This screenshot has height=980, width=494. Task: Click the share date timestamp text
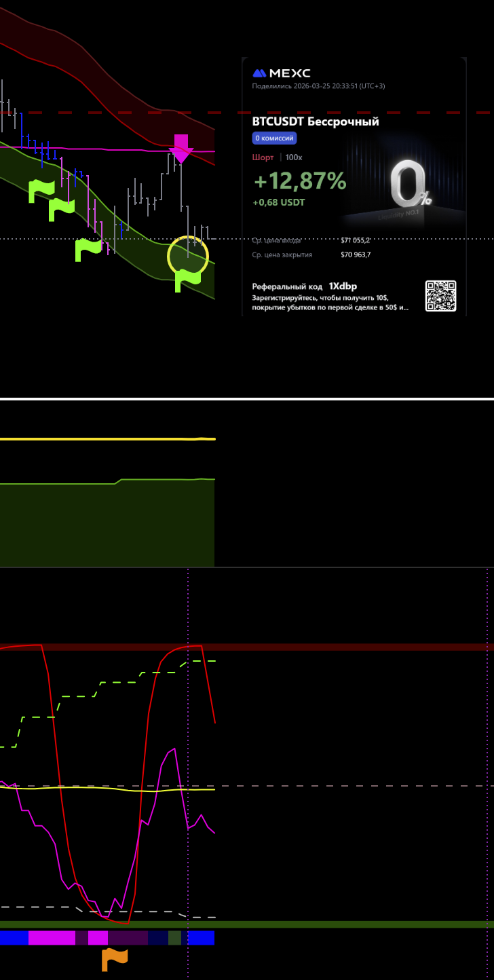tap(318, 86)
